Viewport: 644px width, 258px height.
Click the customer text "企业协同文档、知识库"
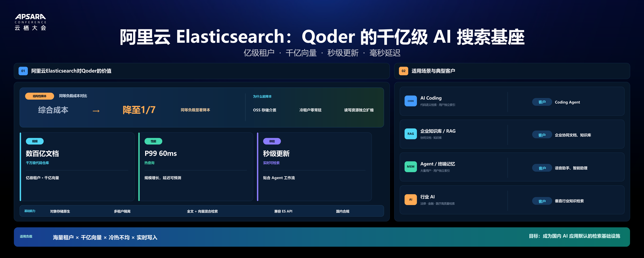tap(573, 135)
